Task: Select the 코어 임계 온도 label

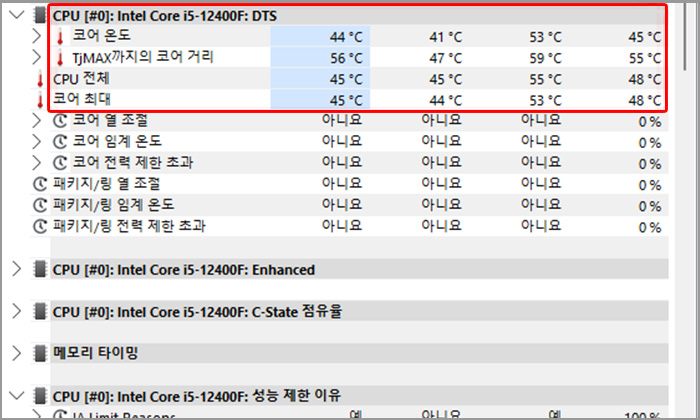Action: click(117, 141)
